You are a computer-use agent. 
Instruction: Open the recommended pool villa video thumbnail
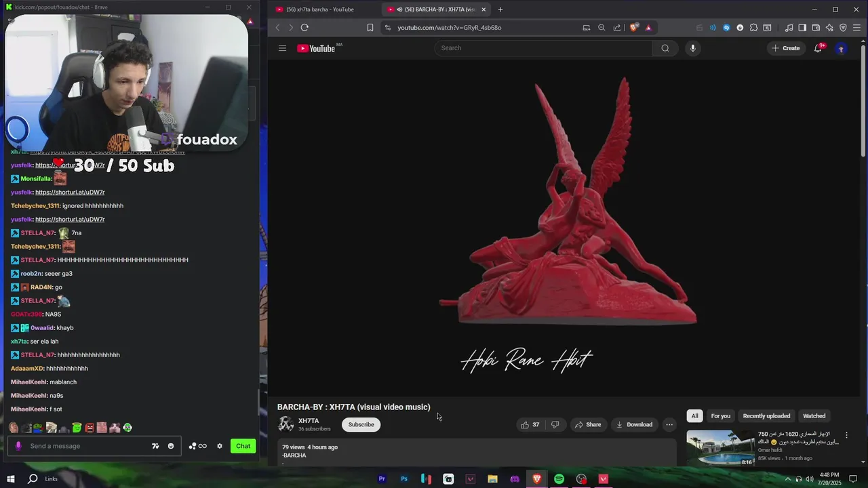coord(720,449)
